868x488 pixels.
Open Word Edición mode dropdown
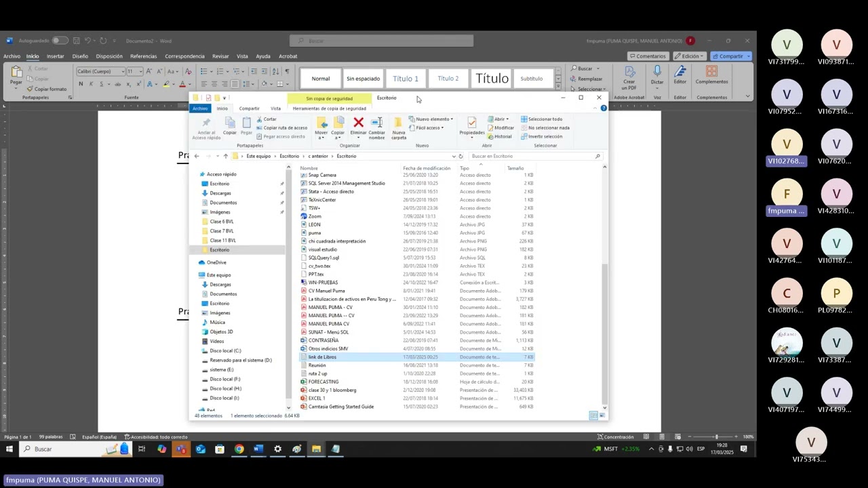tap(690, 56)
